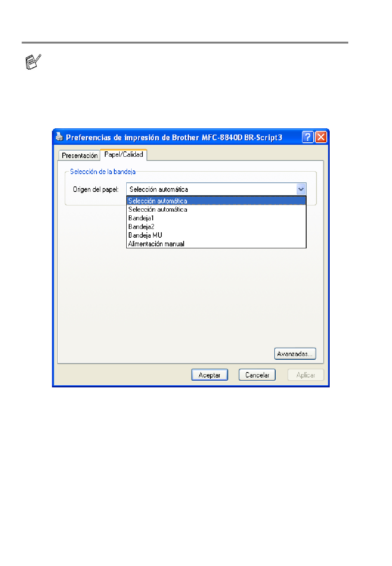Close the Preferencias de impresión dialog
Image resolution: width=392 pixels, height=566 pixels.
click(321, 137)
